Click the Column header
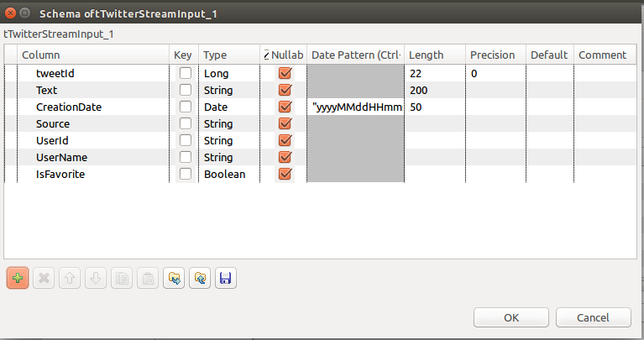This screenshot has height=340, width=644. [93, 55]
